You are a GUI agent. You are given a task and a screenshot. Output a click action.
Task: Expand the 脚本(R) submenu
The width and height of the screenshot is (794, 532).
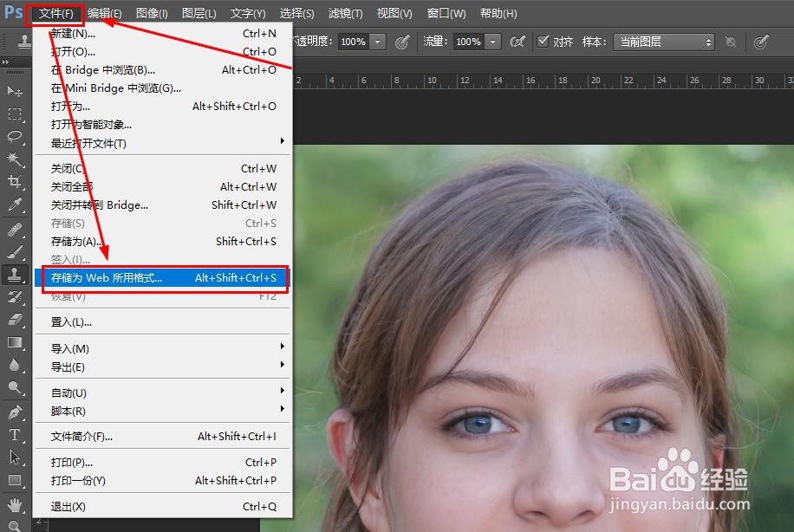(163, 411)
